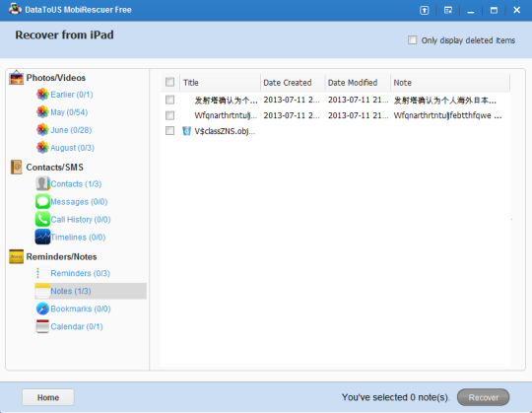Screen dimensions: 532x413
Task: Click the Chinese note content cell
Action: coord(444,101)
